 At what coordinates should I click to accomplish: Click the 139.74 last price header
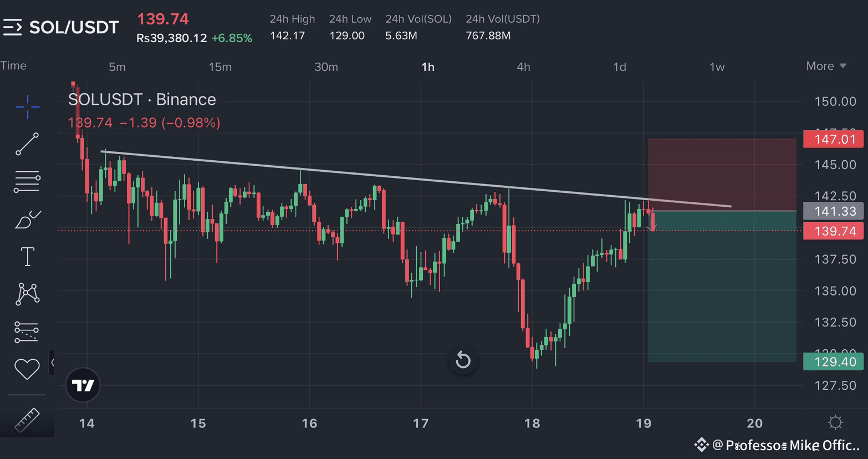tap(163, 19)
